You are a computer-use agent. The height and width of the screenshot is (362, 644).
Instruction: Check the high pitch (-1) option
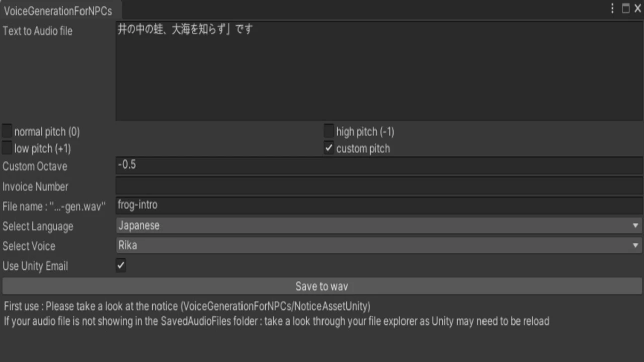(x=329, y=132)
